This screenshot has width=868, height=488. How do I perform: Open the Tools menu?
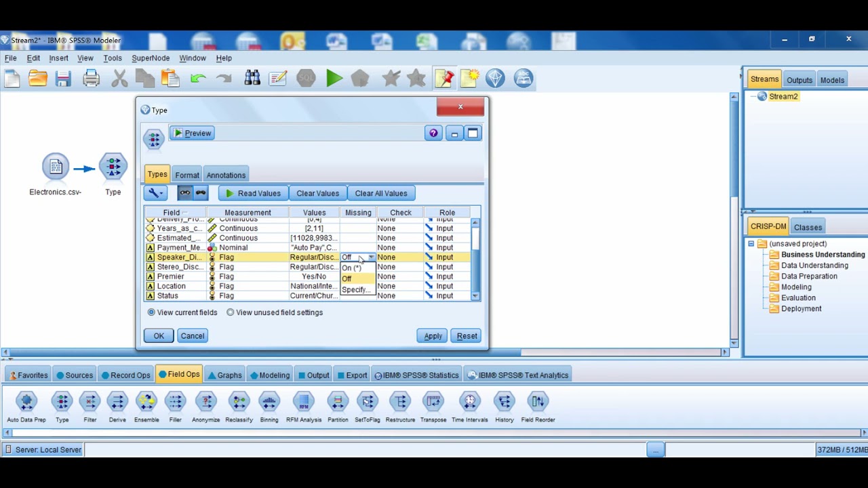click(x=113, y=58)
